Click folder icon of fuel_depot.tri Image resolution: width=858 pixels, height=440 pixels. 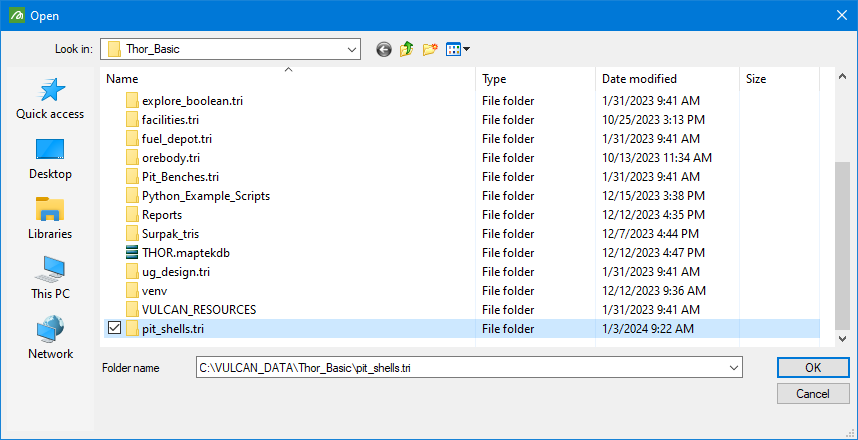tap(132, 139)
